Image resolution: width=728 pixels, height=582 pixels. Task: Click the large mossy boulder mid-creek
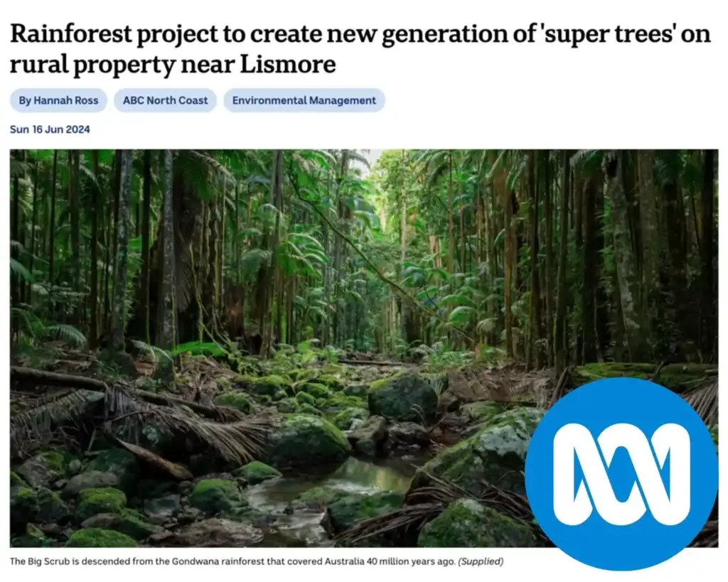pos(403,398)
